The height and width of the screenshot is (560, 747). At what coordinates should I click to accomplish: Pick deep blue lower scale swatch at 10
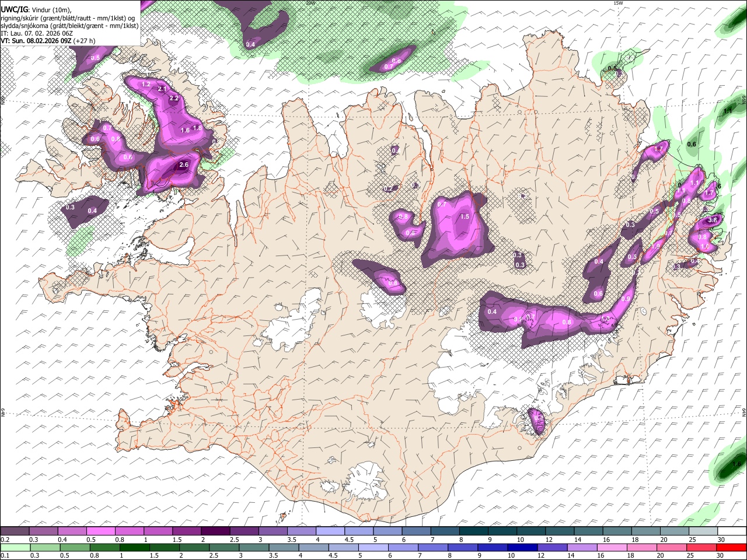click(x=522, y=547)
